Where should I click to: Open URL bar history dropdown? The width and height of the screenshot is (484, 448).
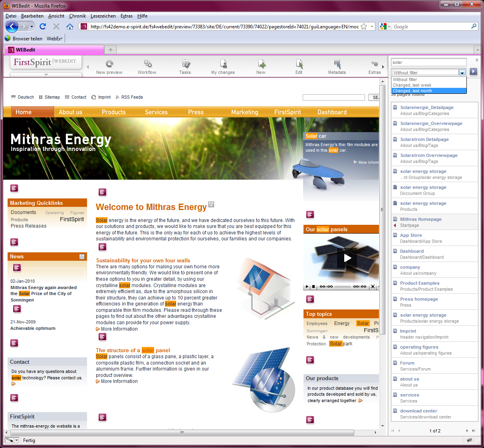372,26
